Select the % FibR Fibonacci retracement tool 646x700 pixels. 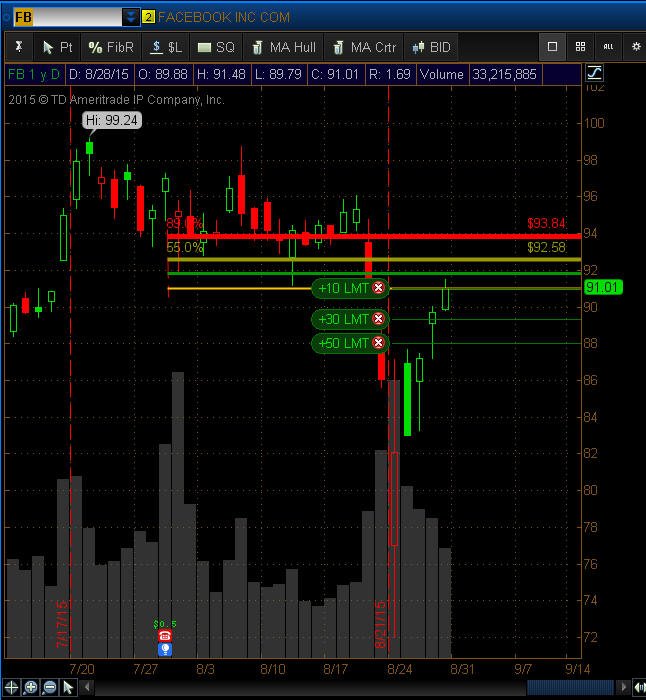[x=111, y=47]
